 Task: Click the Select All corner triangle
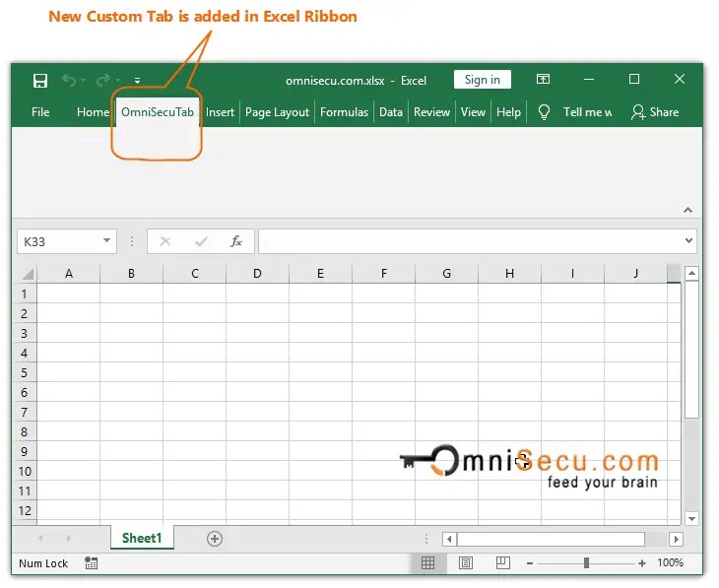pos(28,274)
